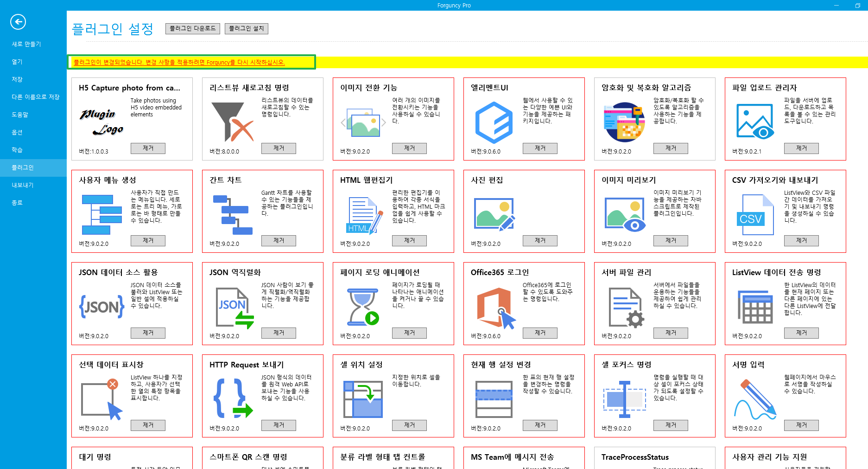Click the cell move icon of 셀 위치 설정
Viewport: 868px width, 469px height.
tap(363, 399)
